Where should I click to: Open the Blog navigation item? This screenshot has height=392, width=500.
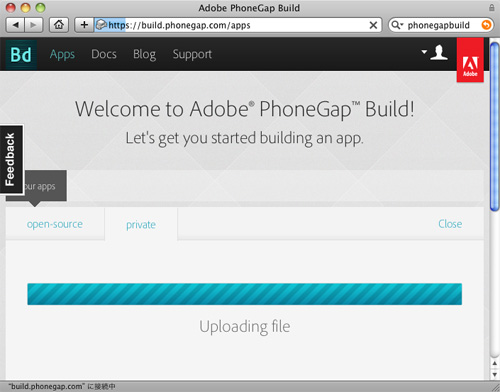click(x=144, y=54)
